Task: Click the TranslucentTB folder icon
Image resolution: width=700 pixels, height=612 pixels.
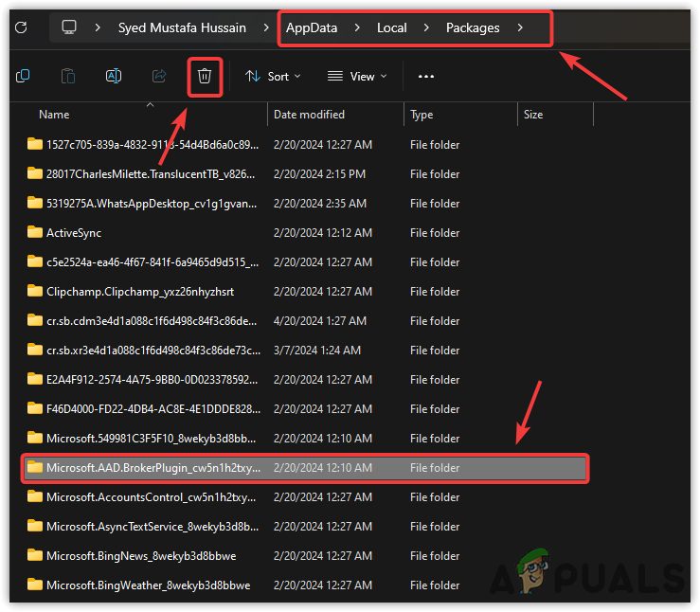Action: [x=35, y=173]
